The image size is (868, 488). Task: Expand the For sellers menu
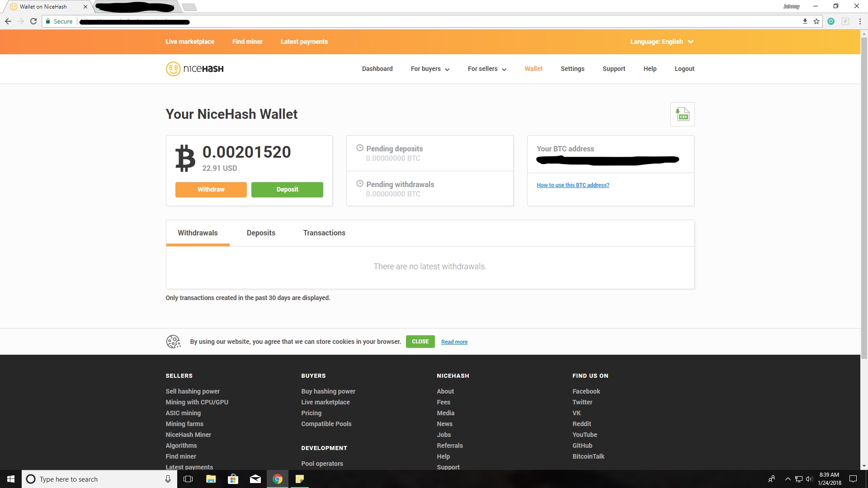point(486,69)
